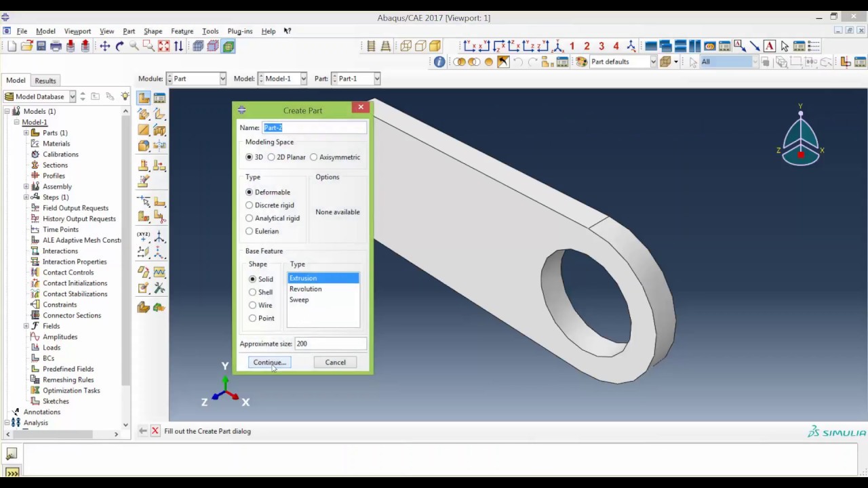The image size is (868, 488).
Task: Click the New Model Database icon
Action: pyautogui.click(x=12, y=46)
